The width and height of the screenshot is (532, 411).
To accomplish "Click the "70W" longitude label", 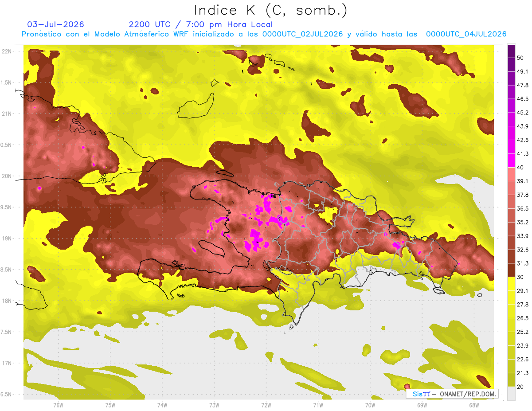I will [x=370, y=405].
